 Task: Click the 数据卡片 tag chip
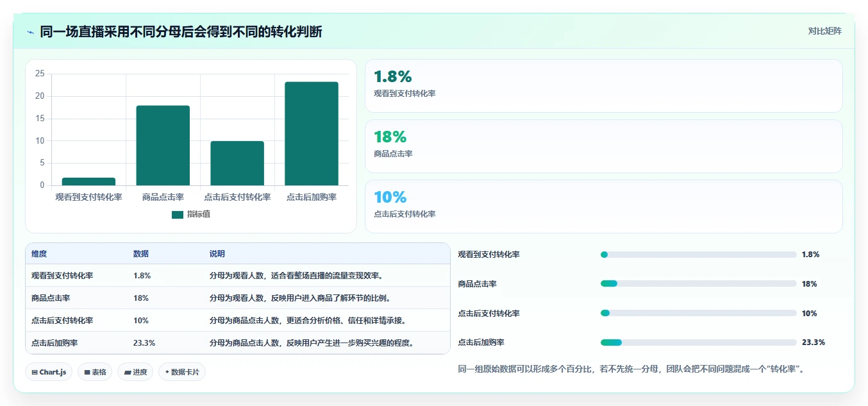(182, 372)
